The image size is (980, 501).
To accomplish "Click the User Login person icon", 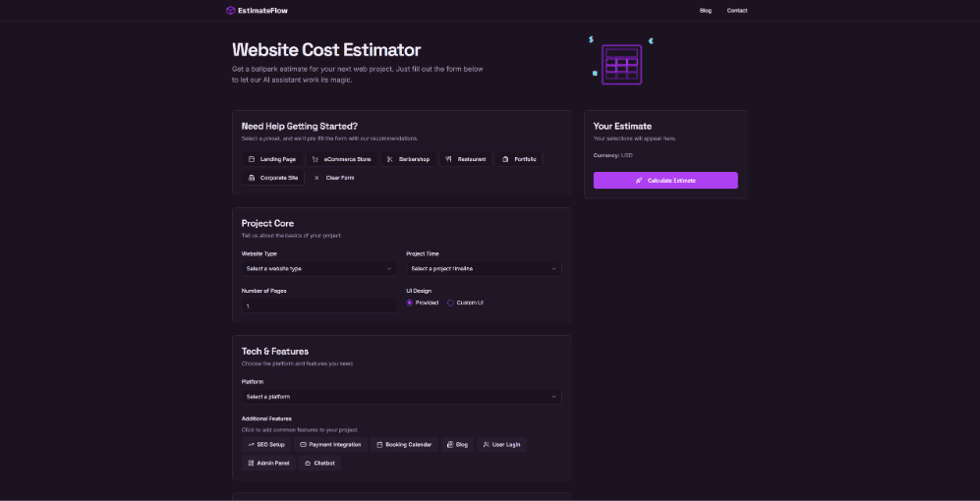I will (486, 445).
